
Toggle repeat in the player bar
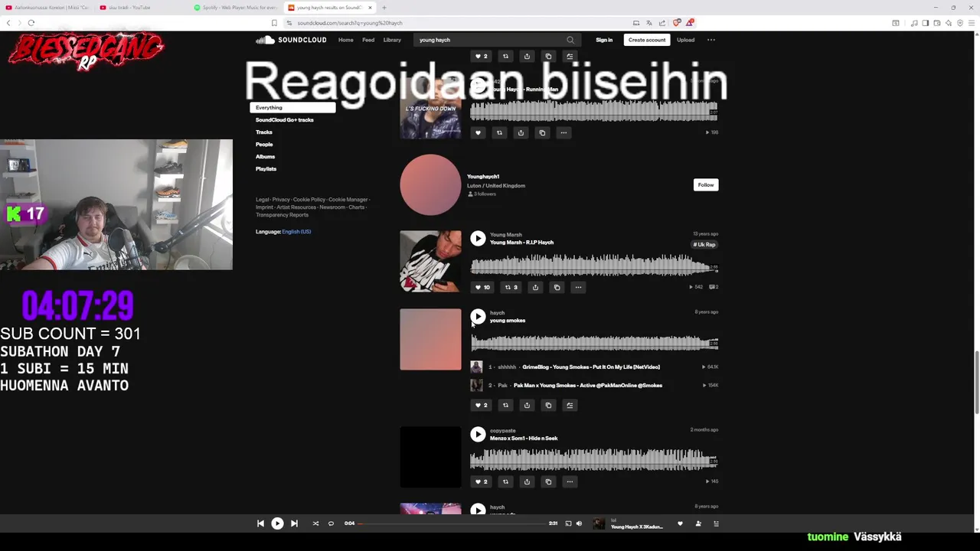tap(331, 523)
